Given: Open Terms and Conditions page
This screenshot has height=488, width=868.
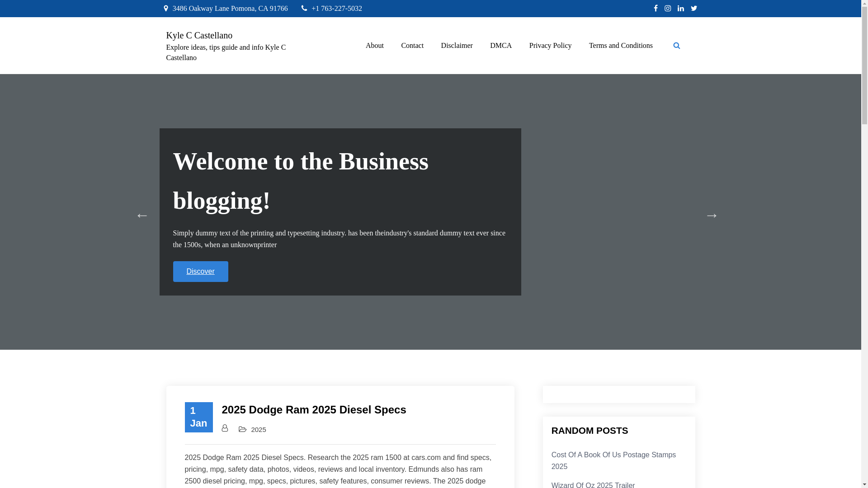Looking at the screenshot, I should (621, 46).
